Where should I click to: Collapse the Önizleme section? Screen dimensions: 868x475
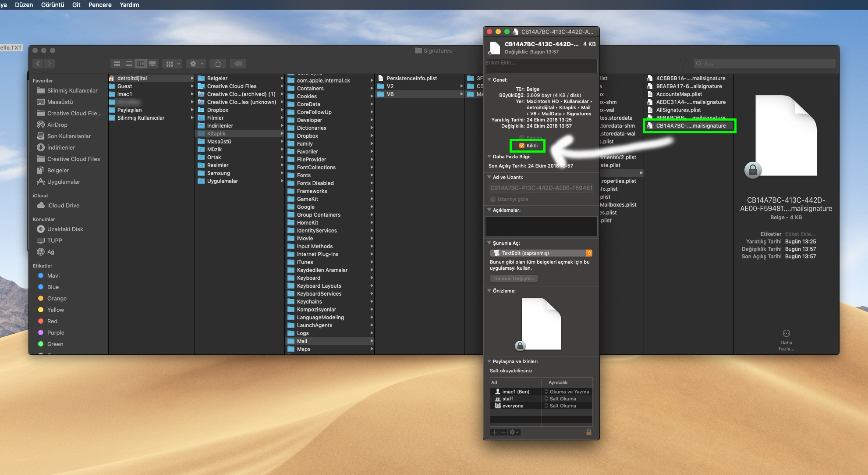489,291
